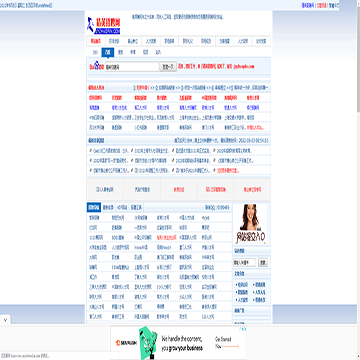Click the search button next to the Baidu input
360x360 pixels.
[168, 67]
